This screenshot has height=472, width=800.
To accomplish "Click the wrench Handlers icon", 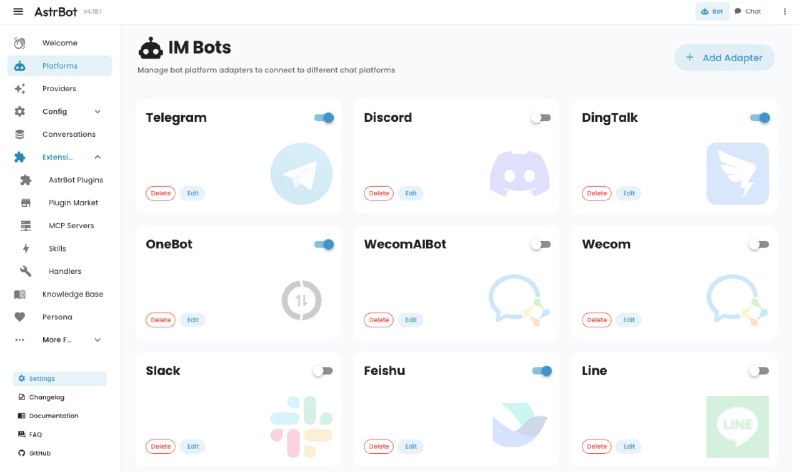I will pos(26,271).
